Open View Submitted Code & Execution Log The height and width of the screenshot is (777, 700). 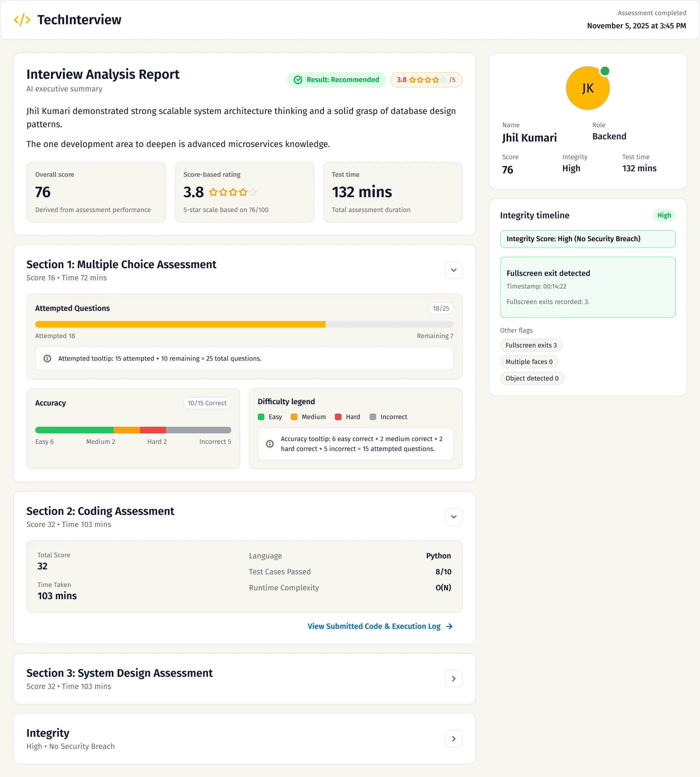tap(380, 626)
